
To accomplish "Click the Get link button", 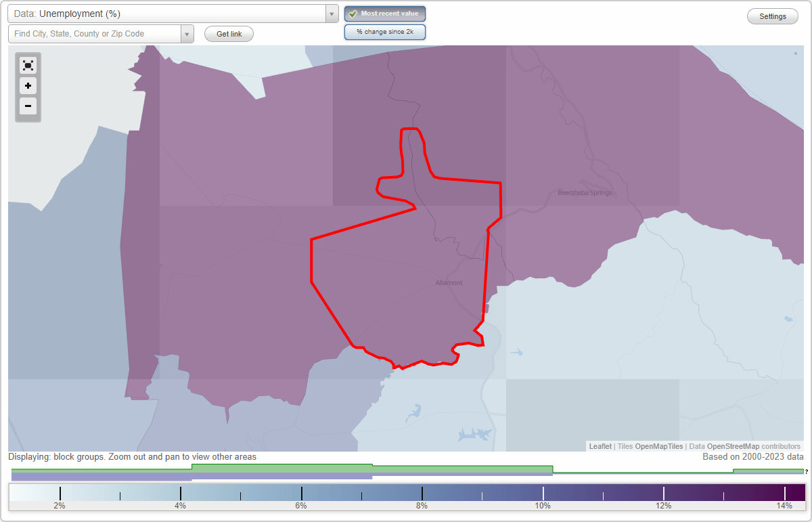I will (x=229, y=34).
